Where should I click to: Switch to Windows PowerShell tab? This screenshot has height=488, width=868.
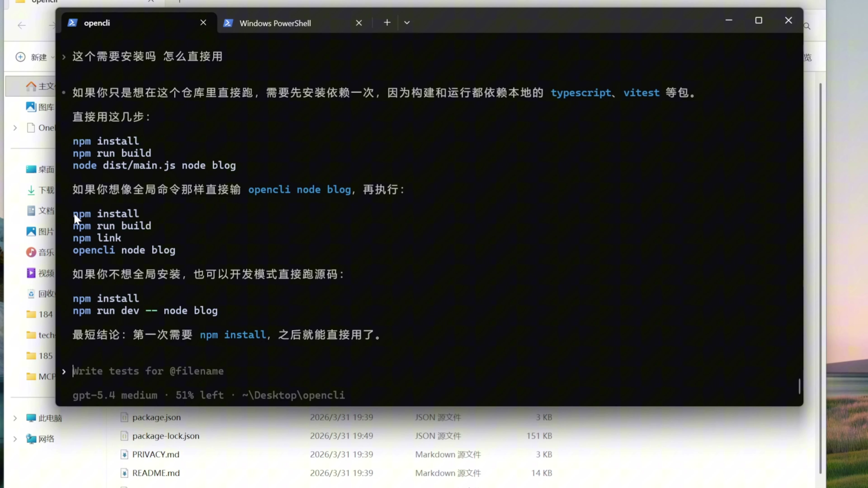pos(275,23)
